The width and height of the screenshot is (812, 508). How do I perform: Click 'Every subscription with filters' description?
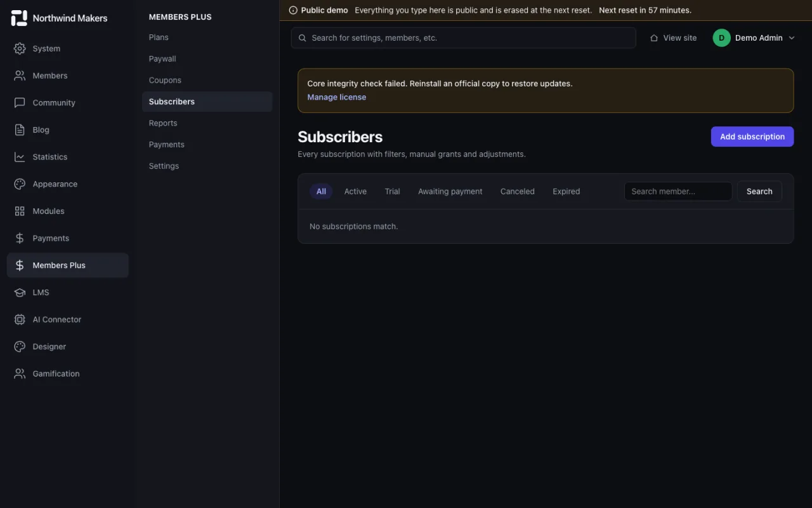click(412, 154)
